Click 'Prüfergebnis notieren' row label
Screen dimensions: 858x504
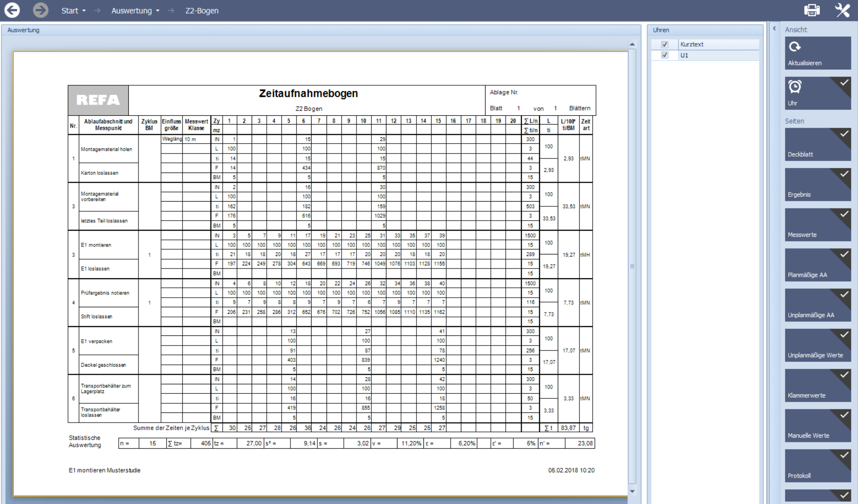pyautogui.click(x=105, y=293)
